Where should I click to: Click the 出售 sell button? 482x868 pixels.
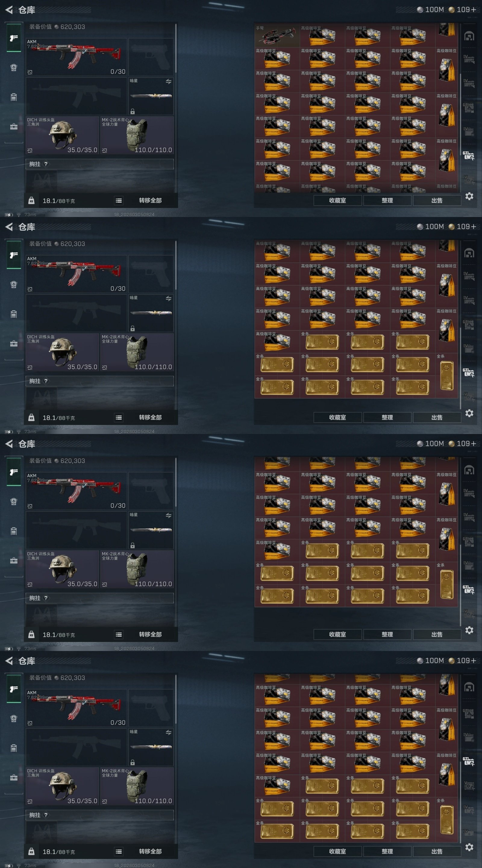pyautogui.click(x=437, y=200)
